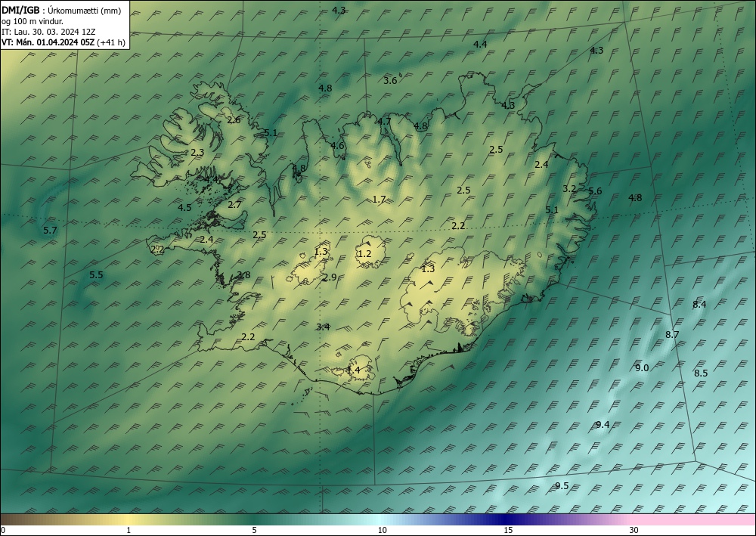Select the '(+41 h)' forecast offset text

111,42
